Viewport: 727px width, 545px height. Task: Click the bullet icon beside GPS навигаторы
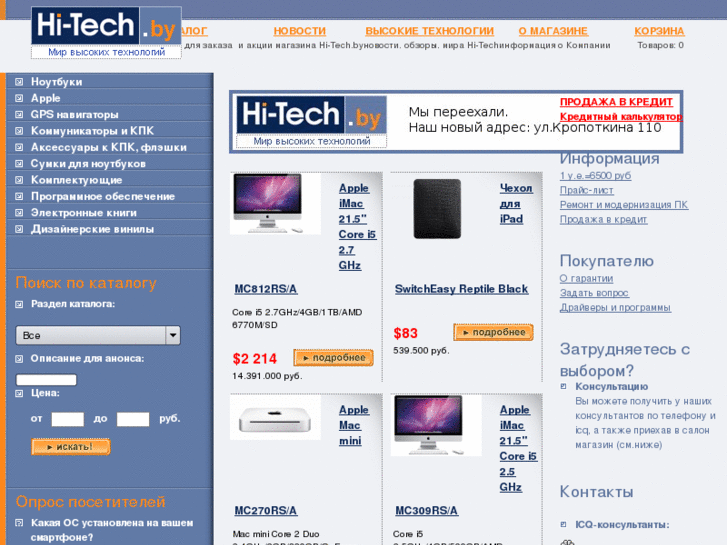tap(19, 115)
